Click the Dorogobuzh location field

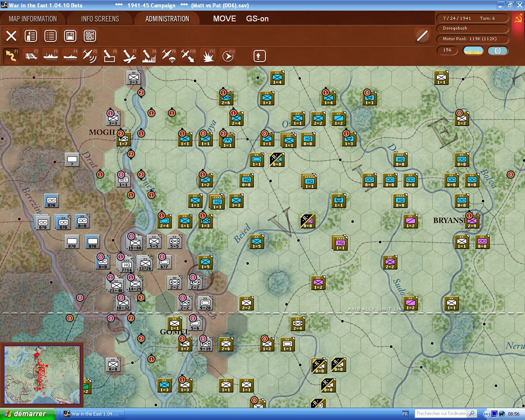tap(473, 28)
